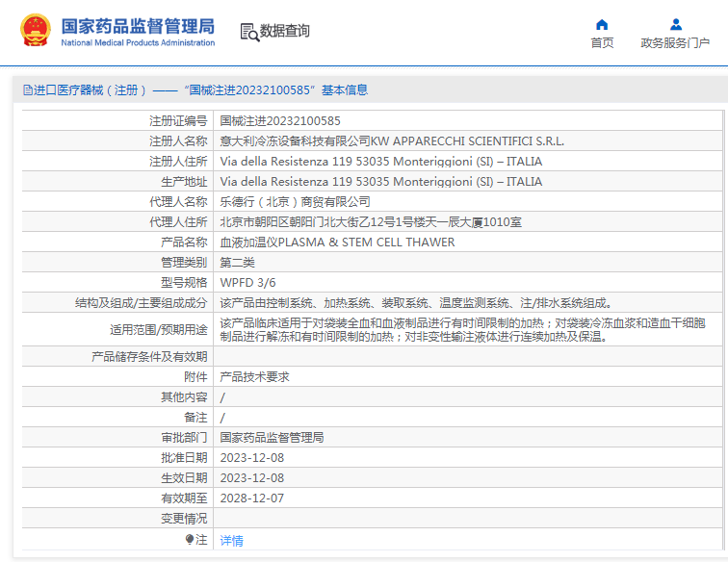Click the 代理人名称 label
728x562 pixels.
pyautogui.click(x=178, y=202)
